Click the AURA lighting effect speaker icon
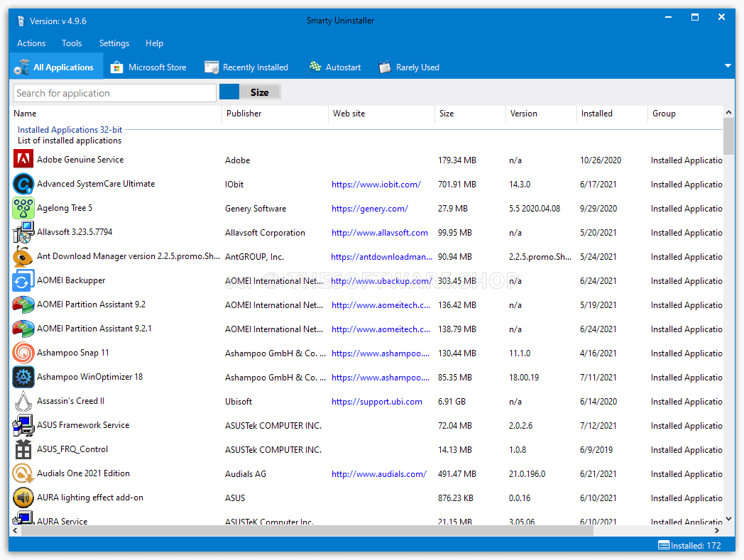Viewport: 744px width, 560px height. click(23, 498)
